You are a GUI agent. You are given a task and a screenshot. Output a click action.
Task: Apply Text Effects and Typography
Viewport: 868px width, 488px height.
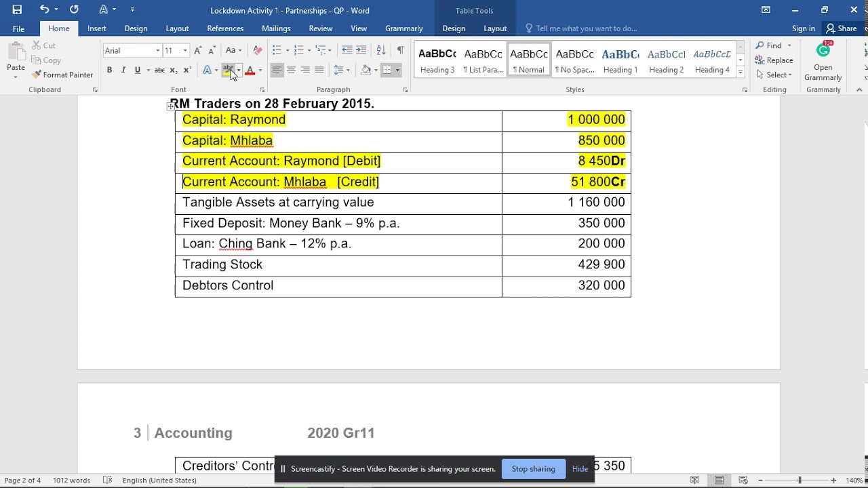(208, 70)
